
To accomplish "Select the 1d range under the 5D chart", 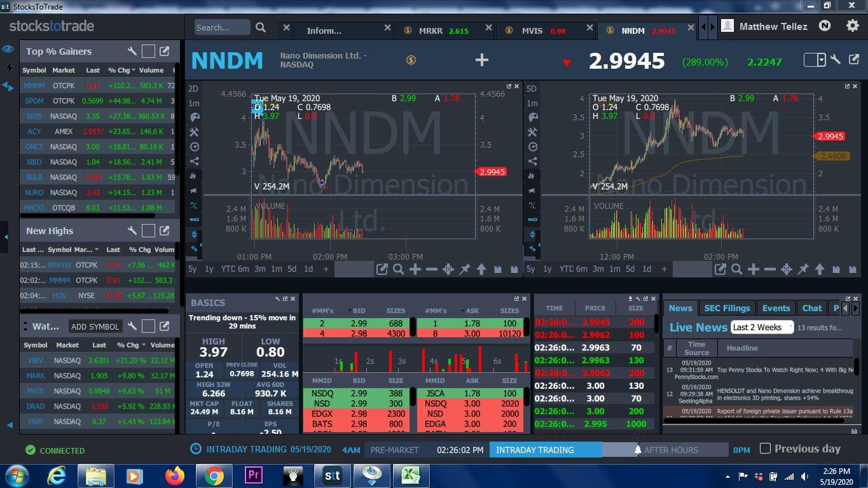I will click(647, 269).
